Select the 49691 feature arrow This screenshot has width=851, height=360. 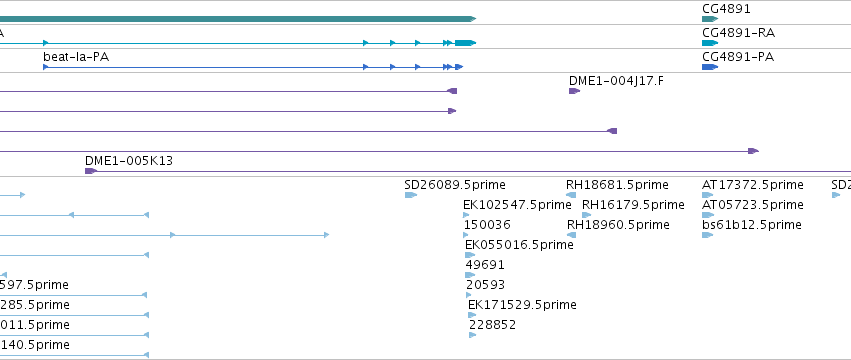tap(470, 275)
